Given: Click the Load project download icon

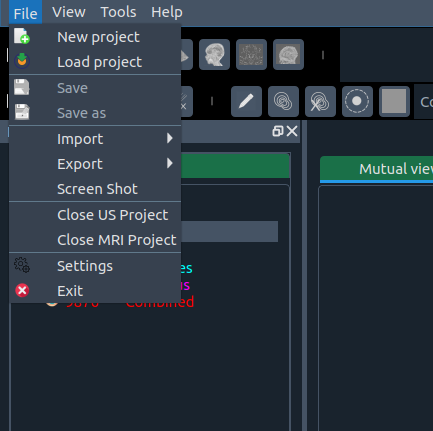Looking at the screenshot, I should [22, 61].
